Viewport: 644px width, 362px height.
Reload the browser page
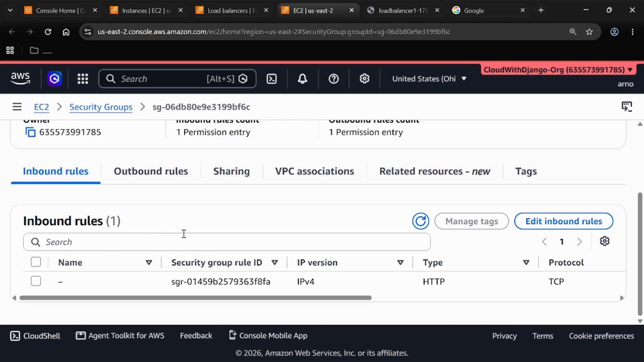coord(48,32)
